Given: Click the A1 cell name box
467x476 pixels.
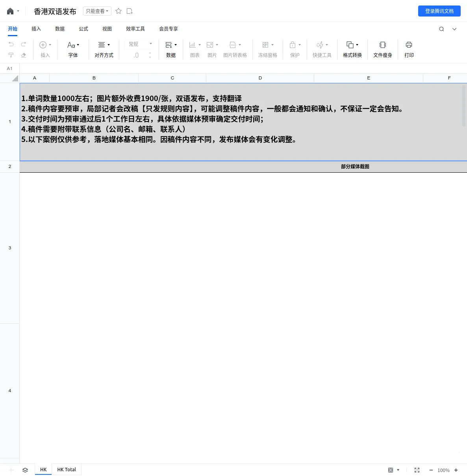Looking at the screenshot, I should pyautogui.click(x=10, y=68).
